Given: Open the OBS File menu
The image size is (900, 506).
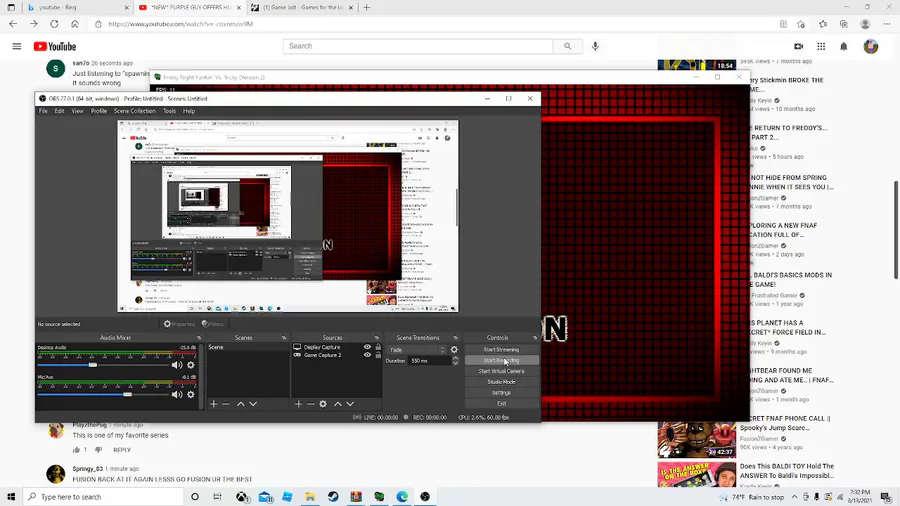Looking at the screenshot, I should click(43, 111).
